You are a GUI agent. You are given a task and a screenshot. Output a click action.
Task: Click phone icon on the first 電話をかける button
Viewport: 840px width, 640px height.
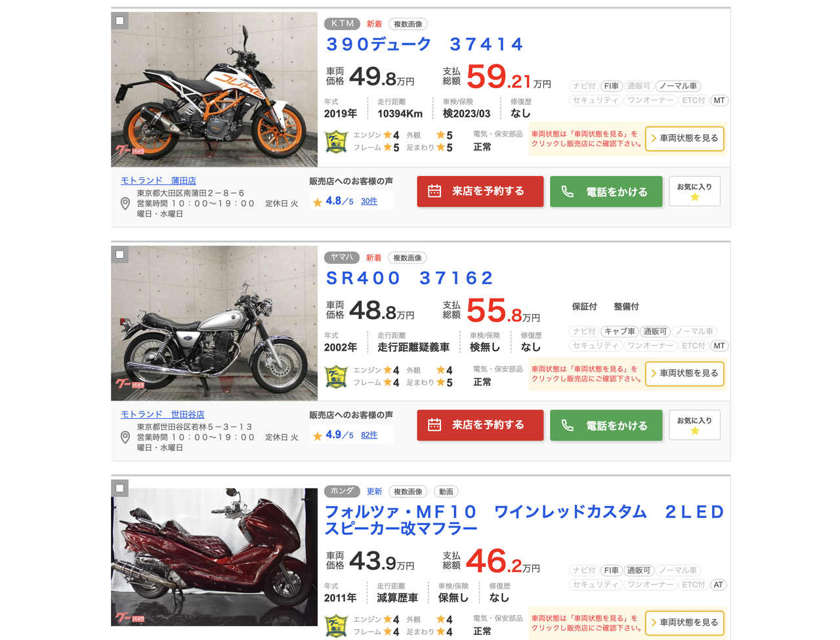[x=568, y=192]
